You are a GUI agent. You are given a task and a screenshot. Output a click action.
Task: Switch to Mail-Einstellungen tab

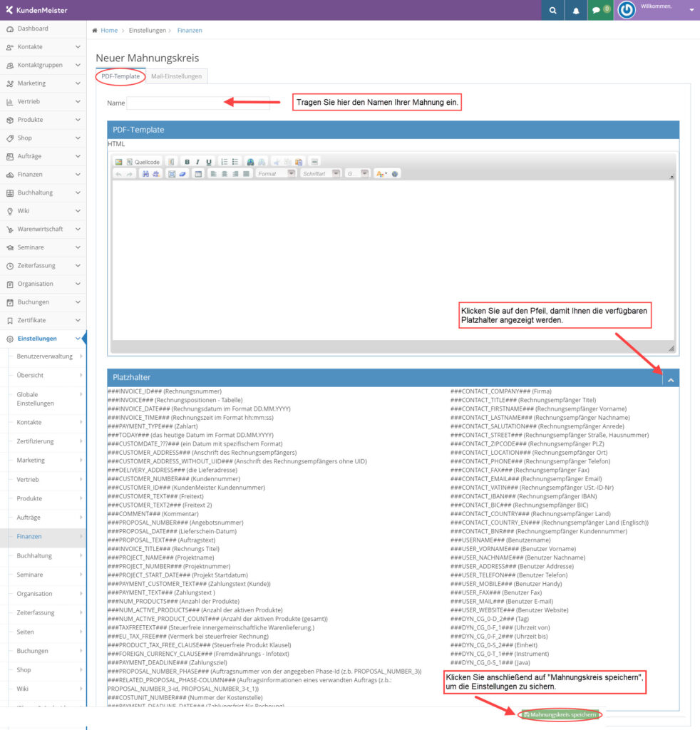(176, 76)
